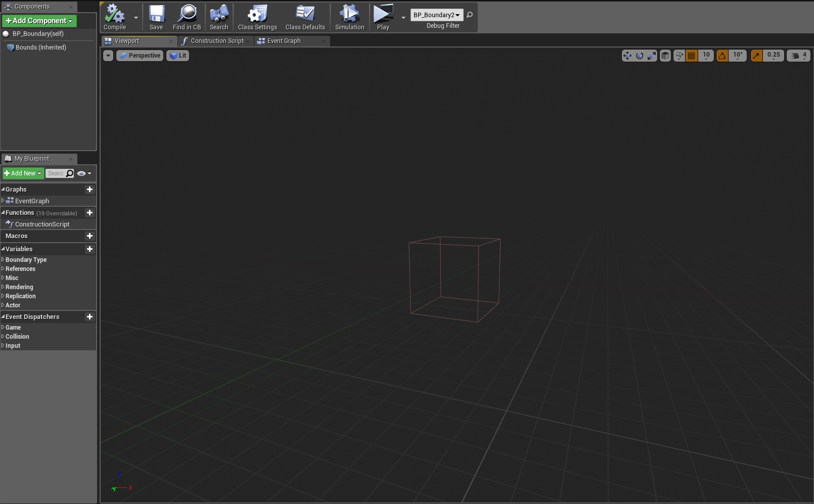Start Simulation
814x504 pixels.
click(x=349, y=17)
